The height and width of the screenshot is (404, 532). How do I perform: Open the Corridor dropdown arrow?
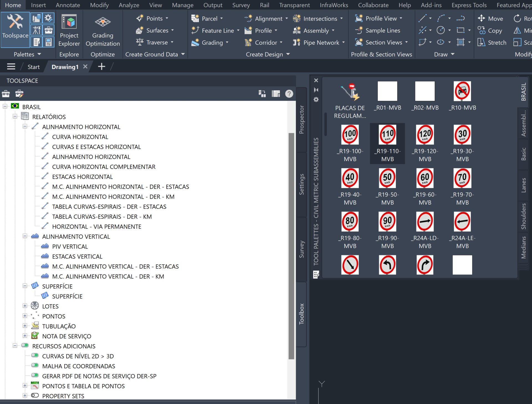point(281,42)
